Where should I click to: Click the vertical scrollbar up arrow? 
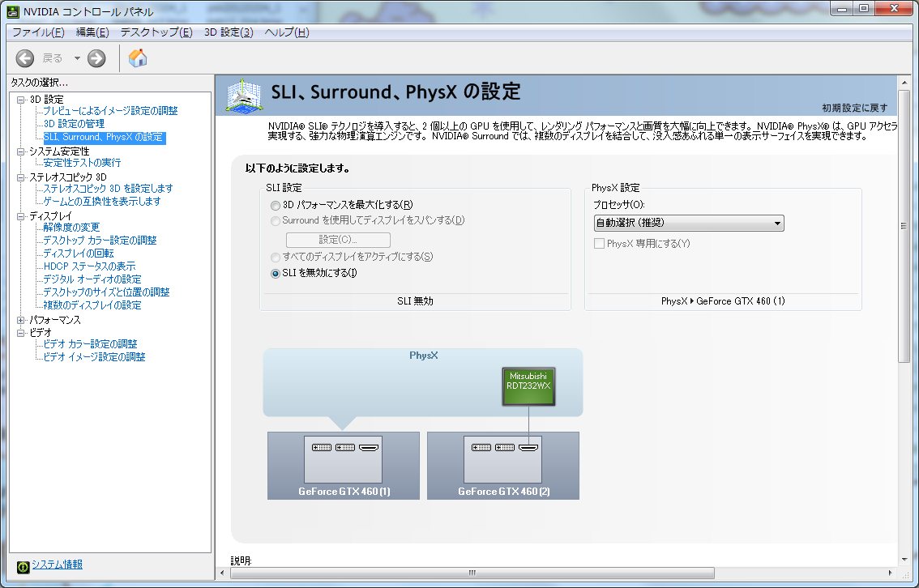point(903,83)
